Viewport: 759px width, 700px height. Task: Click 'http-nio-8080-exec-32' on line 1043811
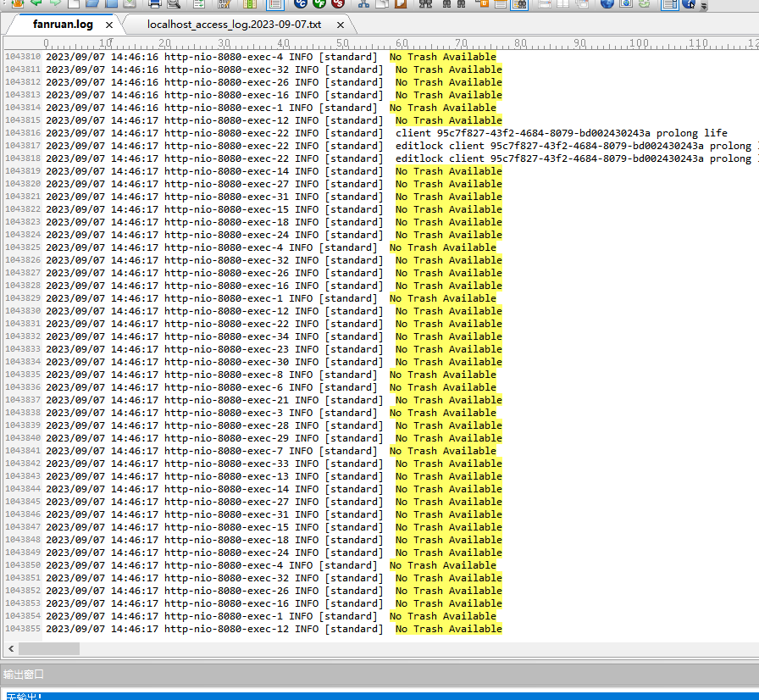(226, 69)
